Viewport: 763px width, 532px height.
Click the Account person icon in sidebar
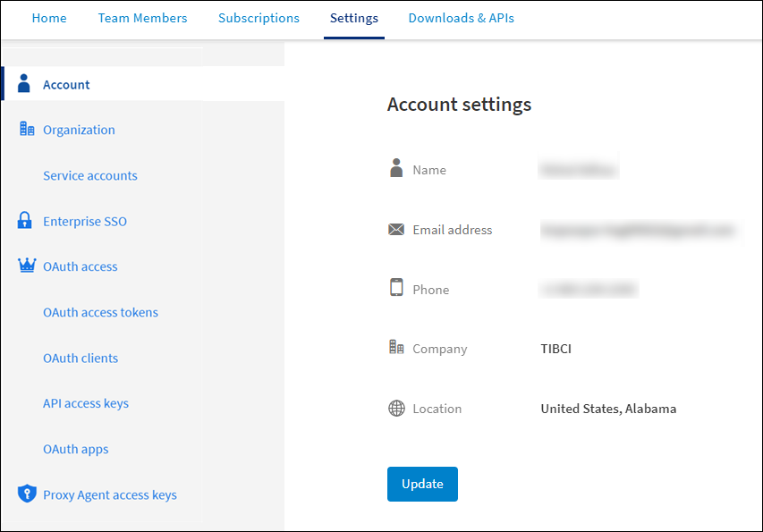tap(25, 84)
